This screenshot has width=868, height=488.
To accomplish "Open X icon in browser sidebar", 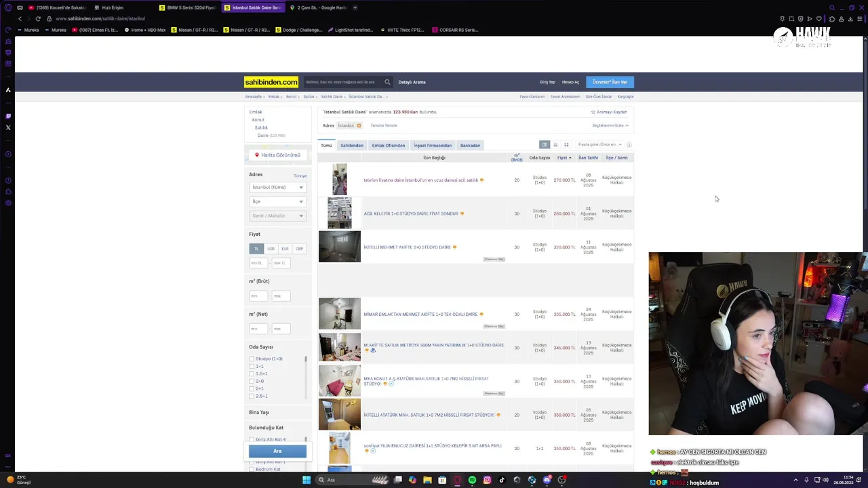I will (x=8, y=127).
